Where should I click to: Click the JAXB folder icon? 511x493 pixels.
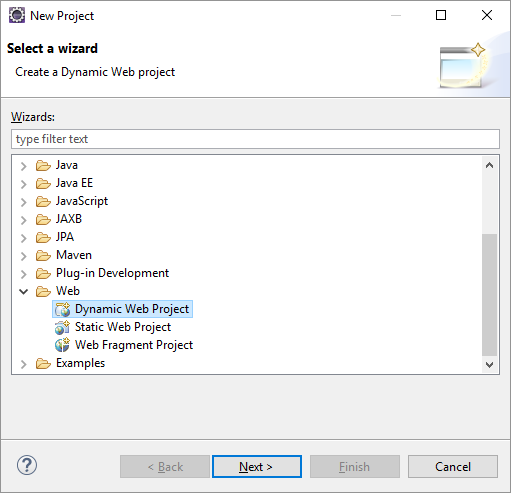click(x=43, y=219)
